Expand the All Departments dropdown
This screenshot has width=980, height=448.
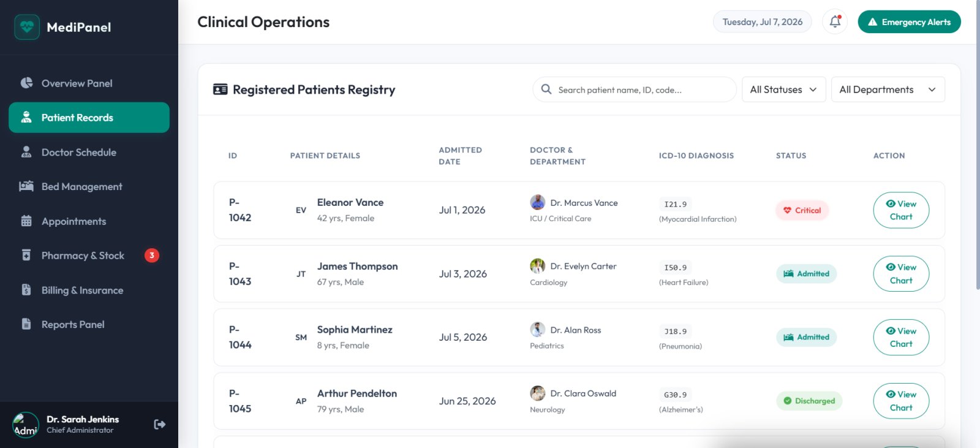point(888,89)
